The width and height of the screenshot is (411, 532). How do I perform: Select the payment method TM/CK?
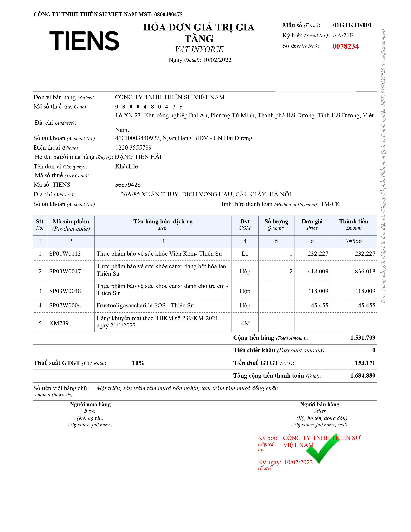[330, 204]
